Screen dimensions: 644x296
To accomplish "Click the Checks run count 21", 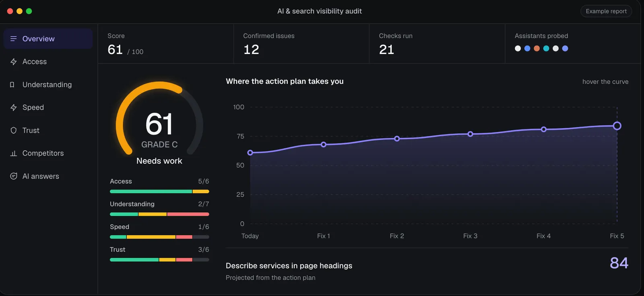I will pyautogui.click(x=386, y=50).
